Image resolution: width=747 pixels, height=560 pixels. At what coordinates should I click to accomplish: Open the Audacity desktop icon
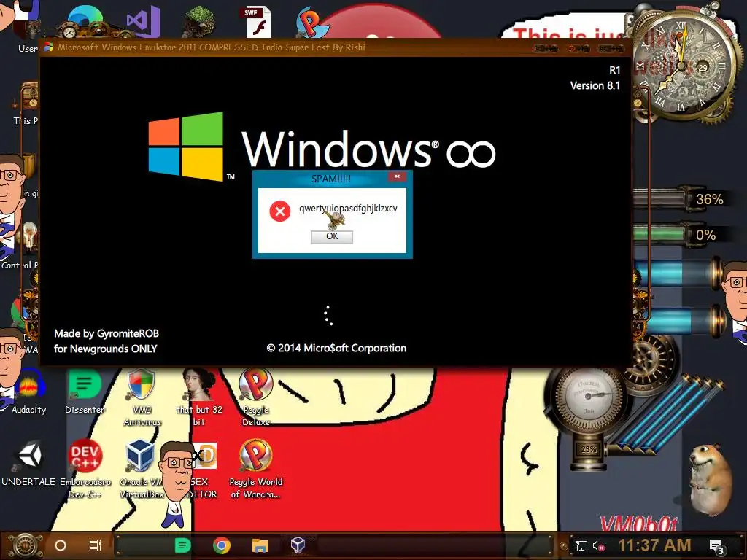(28, 392)
